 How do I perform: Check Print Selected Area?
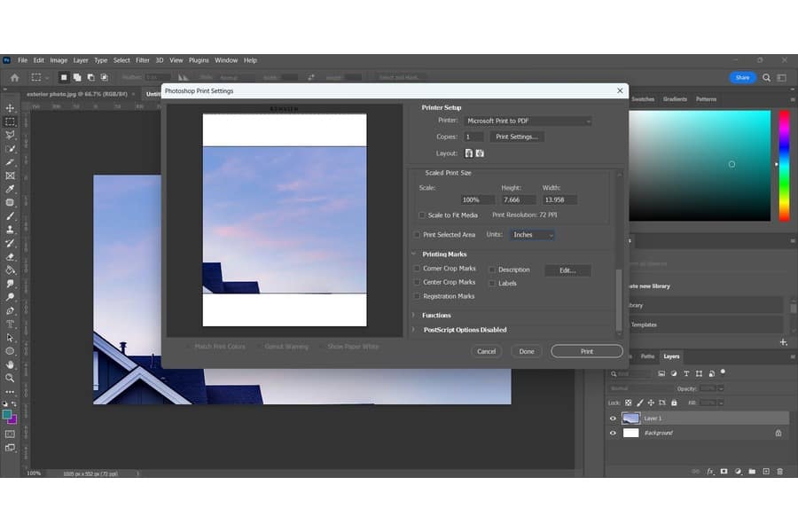[x=417, y=235]
